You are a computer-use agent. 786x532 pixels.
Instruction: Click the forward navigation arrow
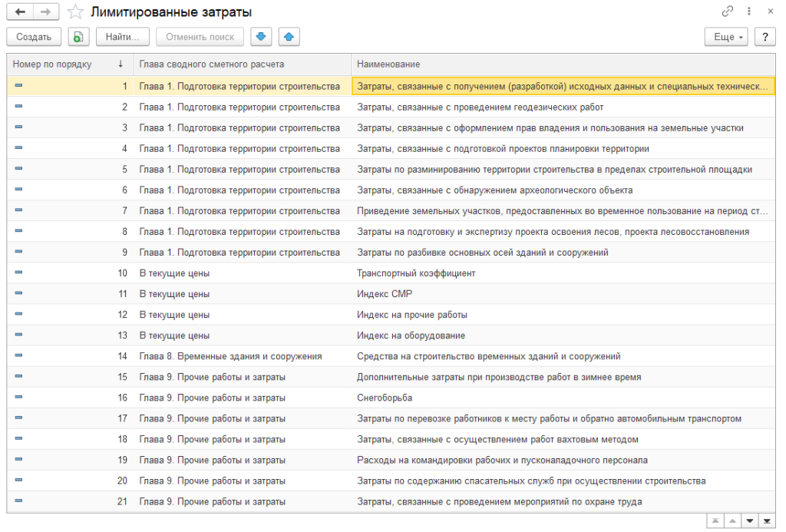(45, 12)
